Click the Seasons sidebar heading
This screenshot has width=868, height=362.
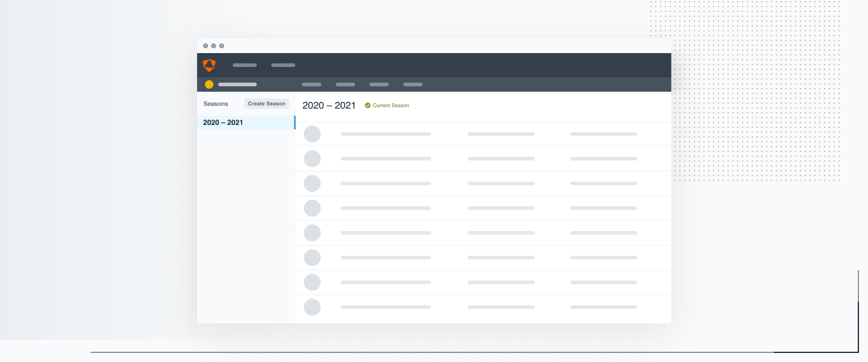216,104
